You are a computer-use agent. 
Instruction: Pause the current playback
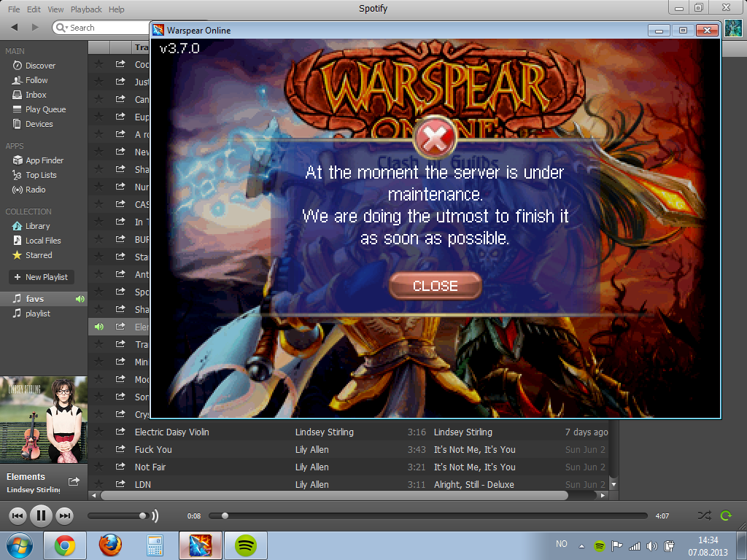click(41, 516)
